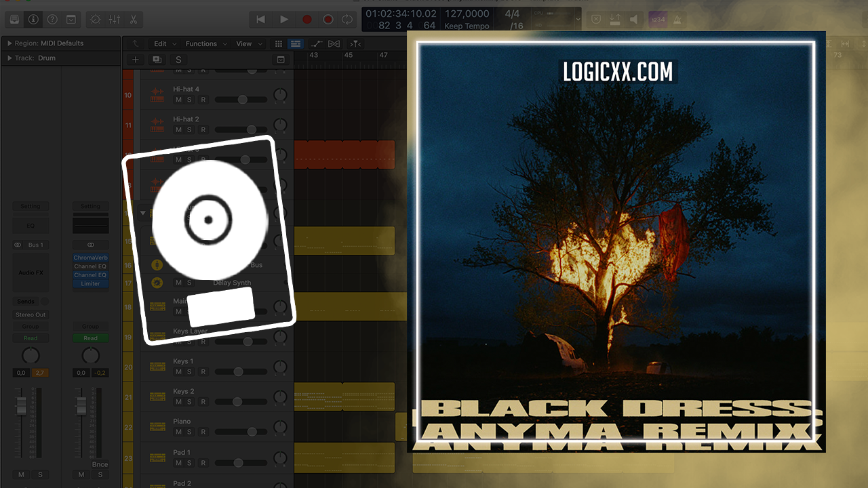Toggle Cycle mode button
The height and width of the screenshot is (488, 868).
(348, 20)
